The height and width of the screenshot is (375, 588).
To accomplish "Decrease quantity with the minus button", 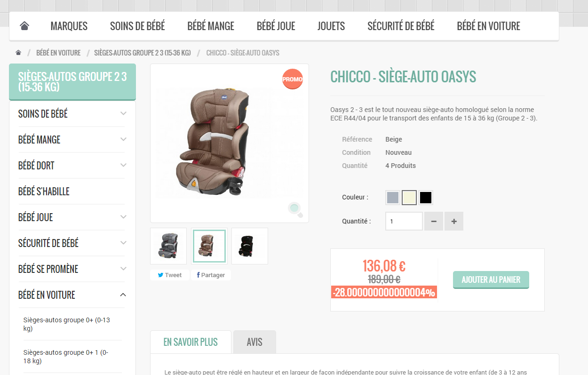I will (x=434, y=221).
